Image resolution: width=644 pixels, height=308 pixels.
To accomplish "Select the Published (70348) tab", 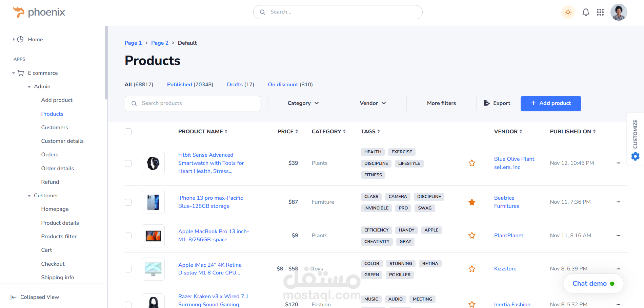I will [190, 84].
